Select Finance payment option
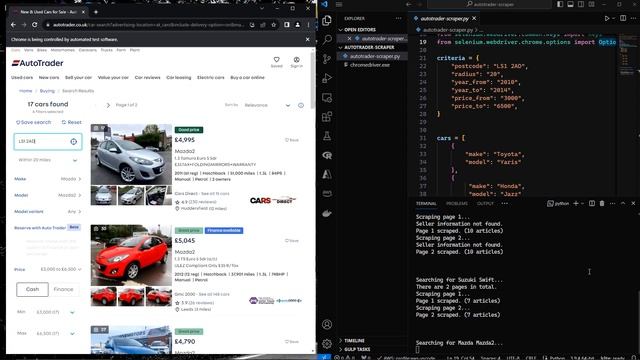 (63, 289)
